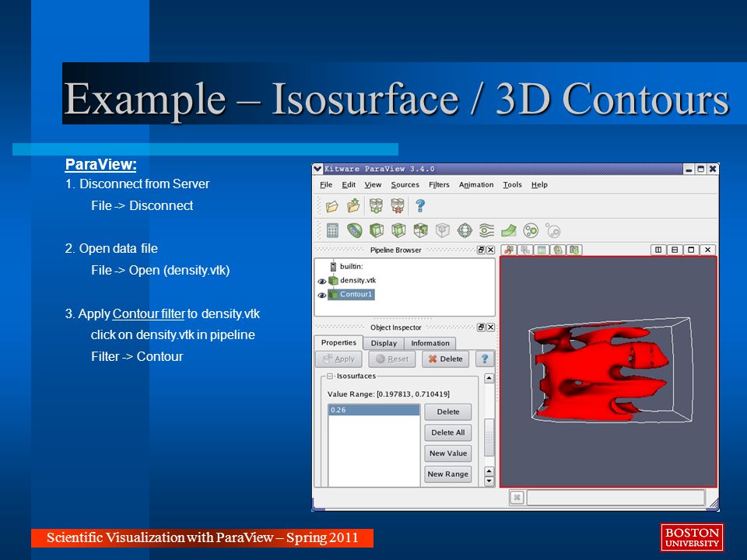Click the fifth icon in view toolbar
Screen dimensions: 747x560
(x=574, y=250)
